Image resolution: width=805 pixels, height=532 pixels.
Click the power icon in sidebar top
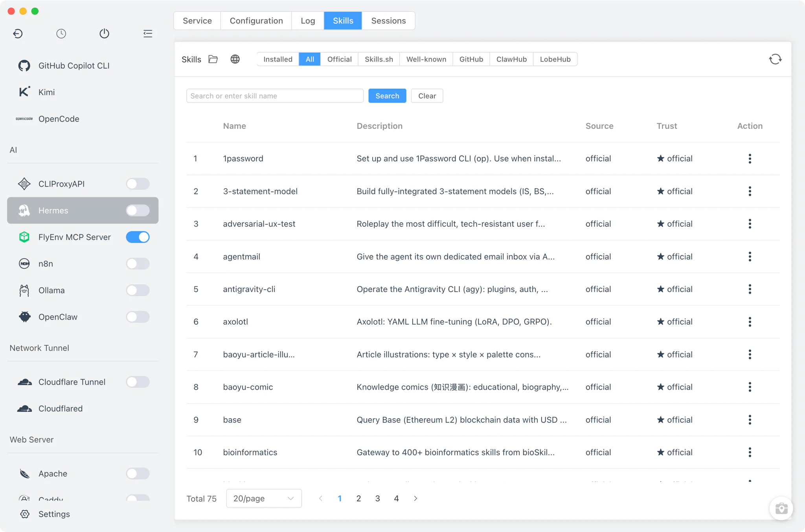pyautogui.click(x=104, y=34)
